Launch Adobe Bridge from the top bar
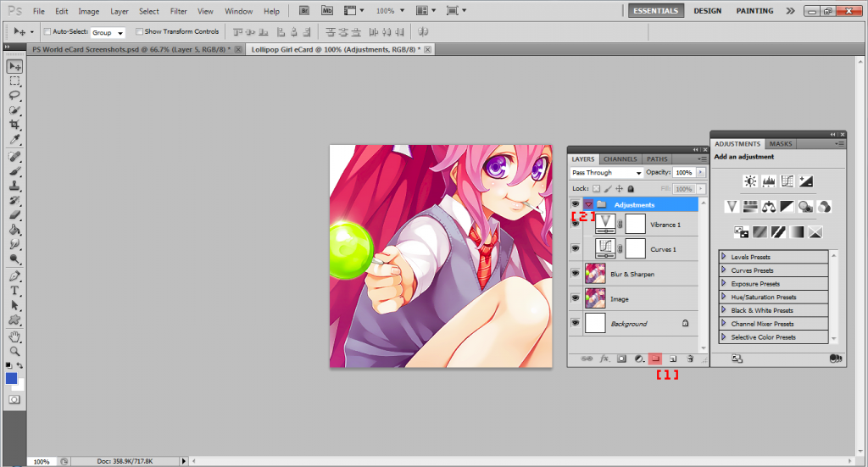868x467 pixels. tap(304, 10)
